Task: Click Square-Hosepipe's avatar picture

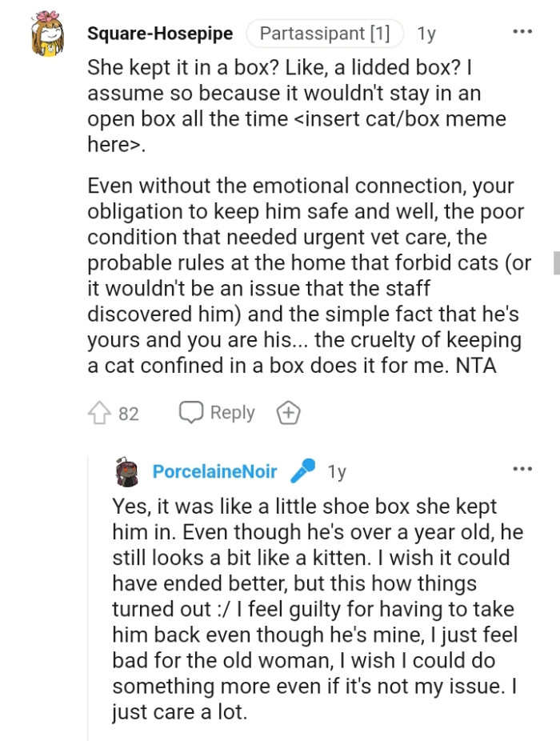Action: 47,35
